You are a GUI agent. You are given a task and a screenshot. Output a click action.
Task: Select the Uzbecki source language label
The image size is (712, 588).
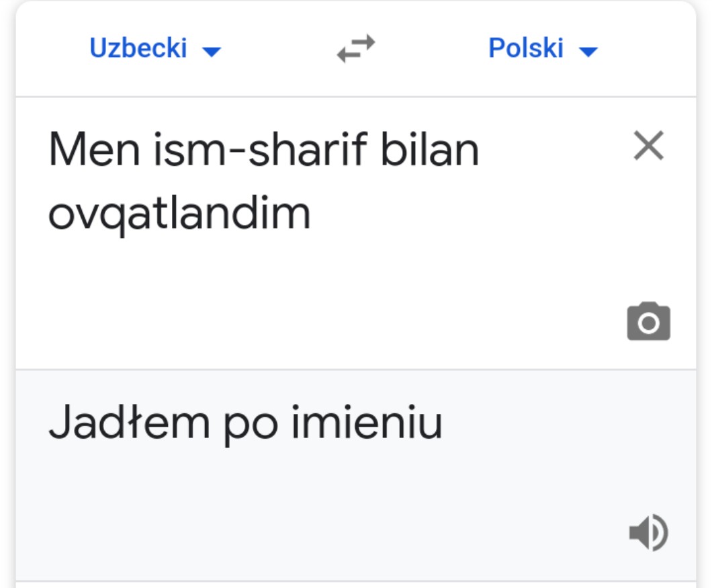point(138,48)
